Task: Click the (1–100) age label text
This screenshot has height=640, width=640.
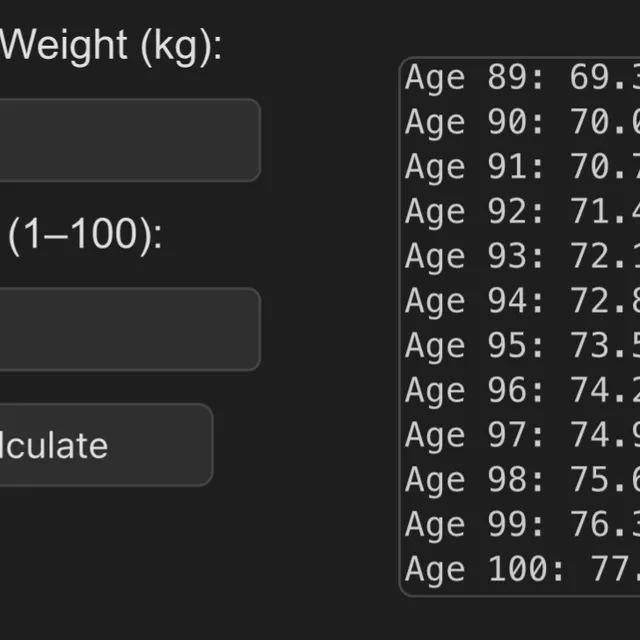Action: (84, 235)
